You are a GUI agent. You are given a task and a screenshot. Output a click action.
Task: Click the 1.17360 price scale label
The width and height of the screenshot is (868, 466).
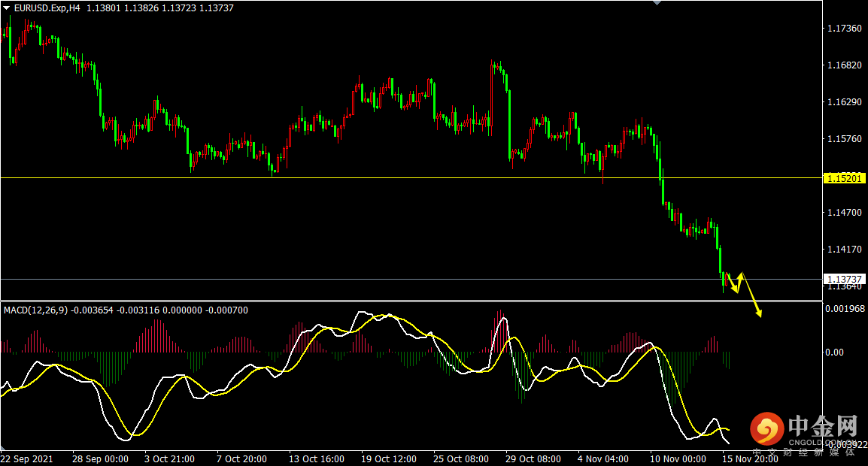tap(844, 29)
